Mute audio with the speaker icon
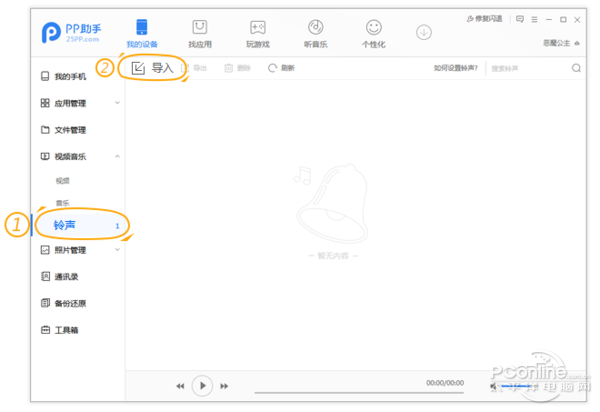The width and height of the screenshot is (600, 412). (x=495, y=385)
